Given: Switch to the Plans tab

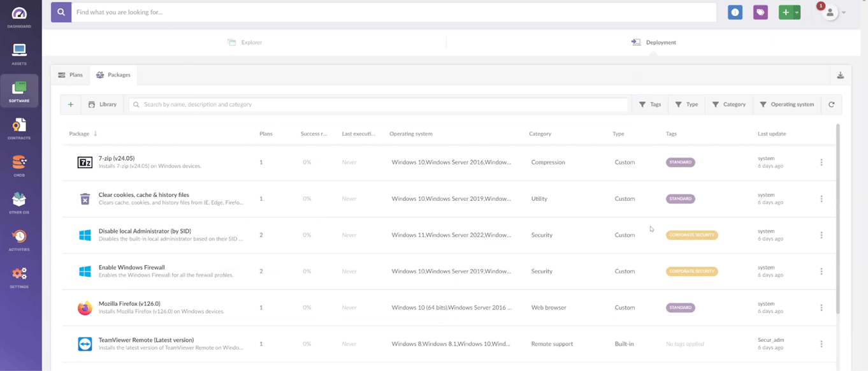Looking at the screenshot, I should 70,75.
